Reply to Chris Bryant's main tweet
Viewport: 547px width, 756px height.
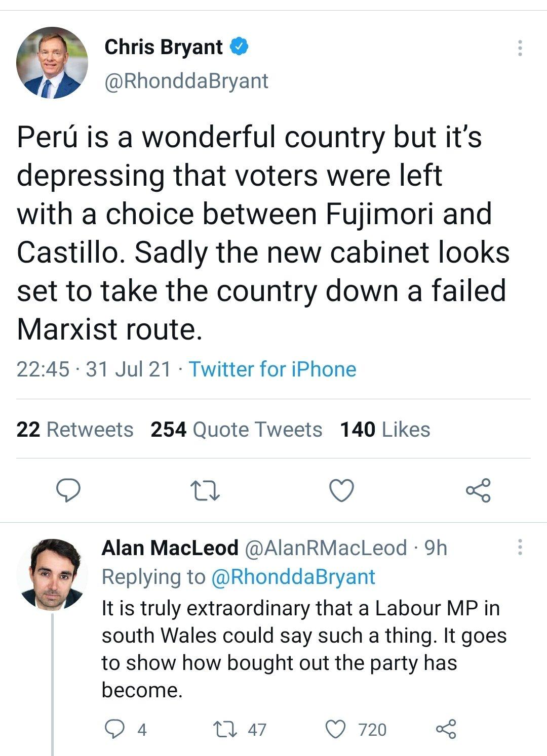(x=68, y=490)
